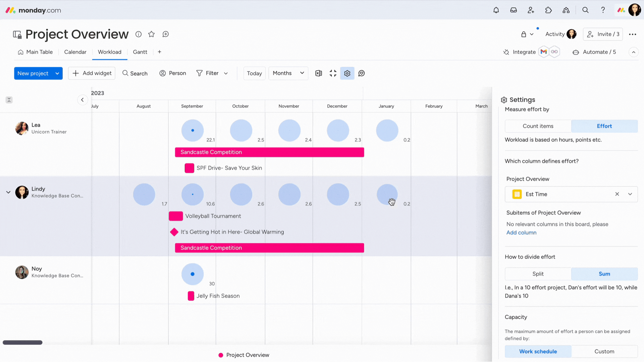This screenshot has width=644, height=362.
Task: Select Effort measurement toggle
Action: 604,126
